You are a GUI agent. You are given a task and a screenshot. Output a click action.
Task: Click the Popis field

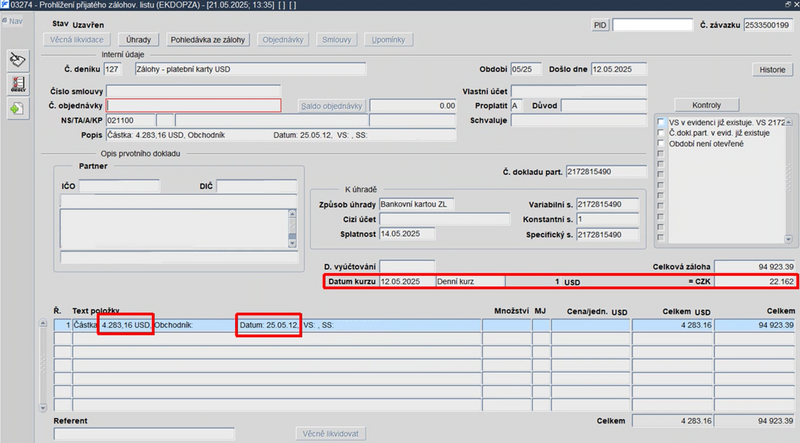[x=281, y=135]
